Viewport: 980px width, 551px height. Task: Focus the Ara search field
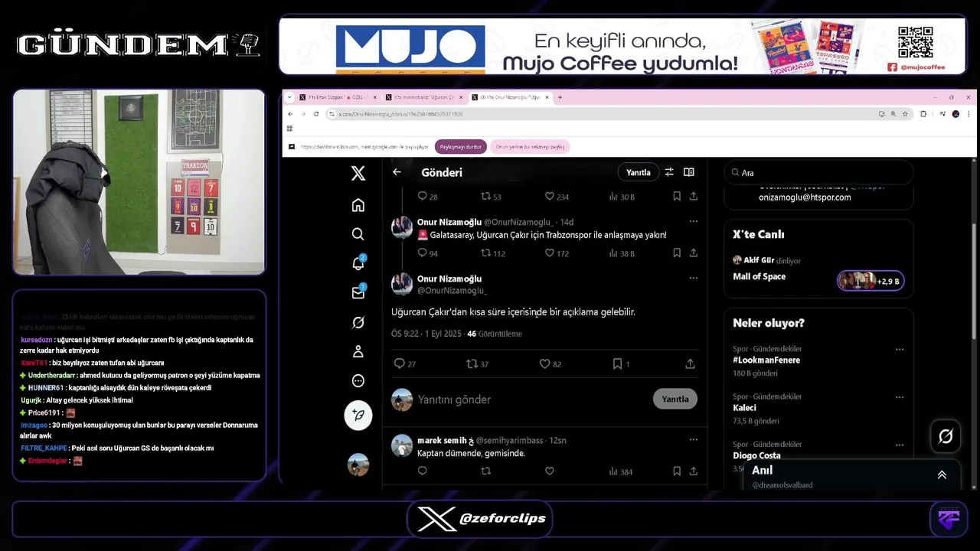[x=818, y=173]
